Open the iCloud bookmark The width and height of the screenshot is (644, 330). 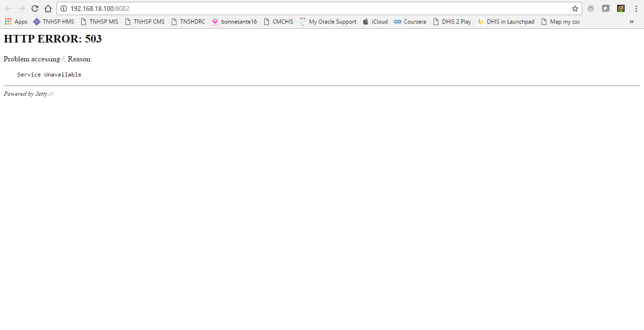pos(375,22)
